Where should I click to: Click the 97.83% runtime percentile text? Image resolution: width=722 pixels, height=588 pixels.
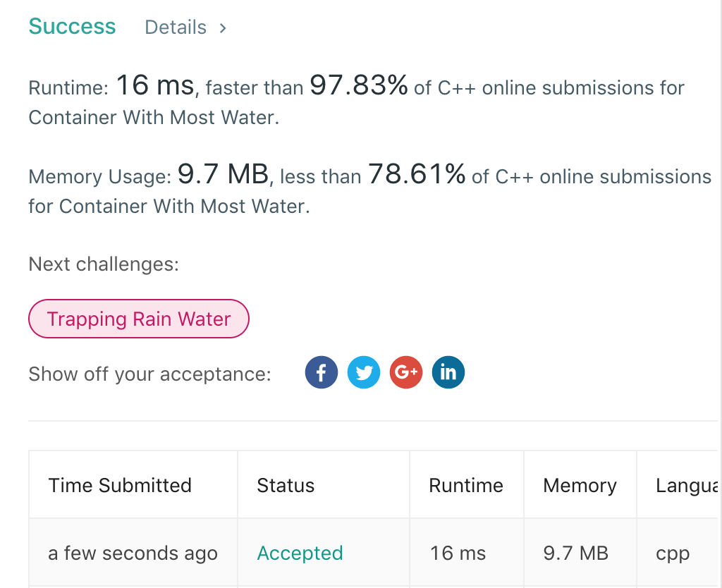pyautogui.click(x=359, y=86)
